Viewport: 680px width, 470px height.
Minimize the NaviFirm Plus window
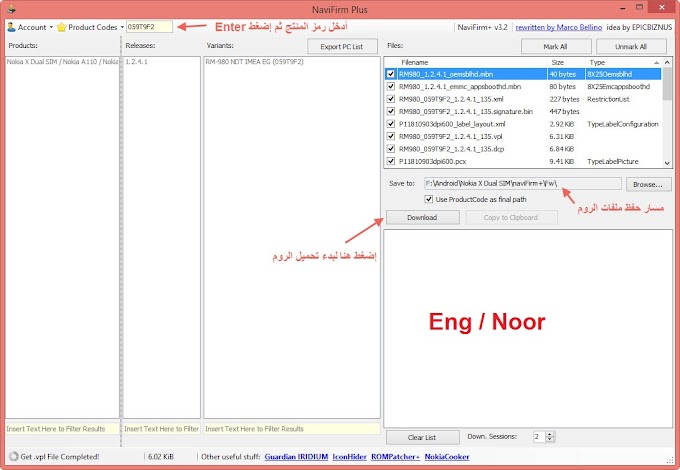[x=622, y=8]
